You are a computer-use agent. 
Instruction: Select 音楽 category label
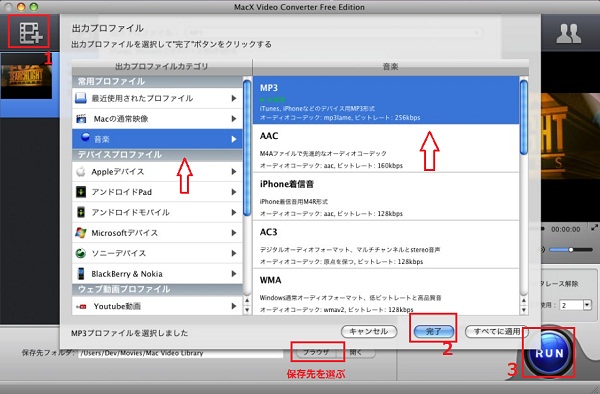point(102,139)
